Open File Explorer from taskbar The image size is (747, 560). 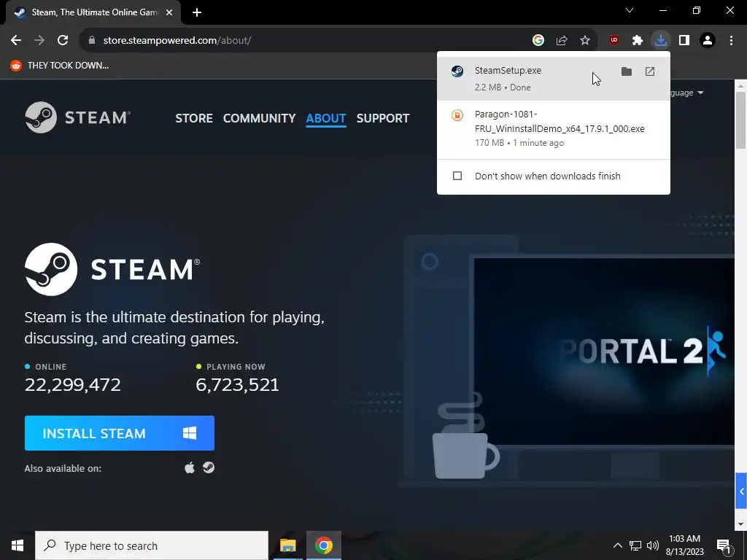tap(287, 545)
